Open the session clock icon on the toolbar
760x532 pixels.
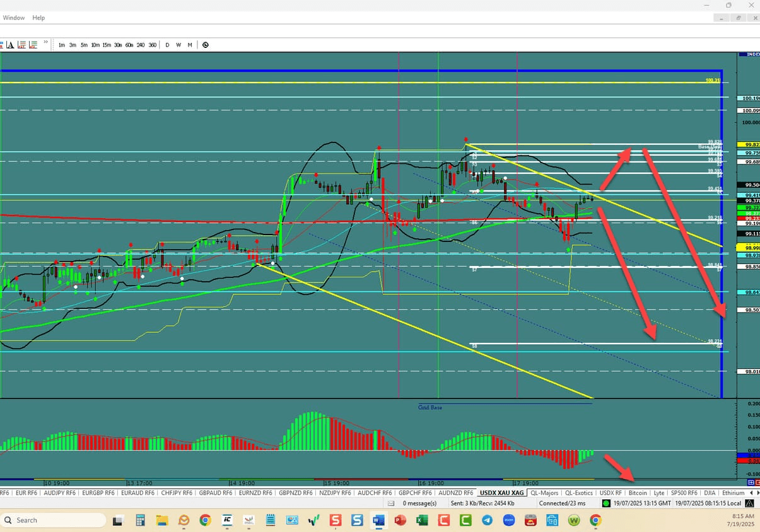(205, 45)
